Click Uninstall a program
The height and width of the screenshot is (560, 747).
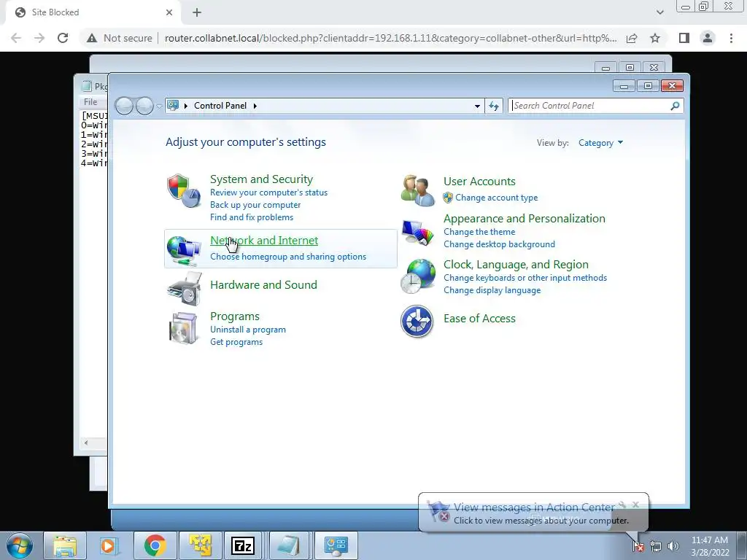pos(248,330)
